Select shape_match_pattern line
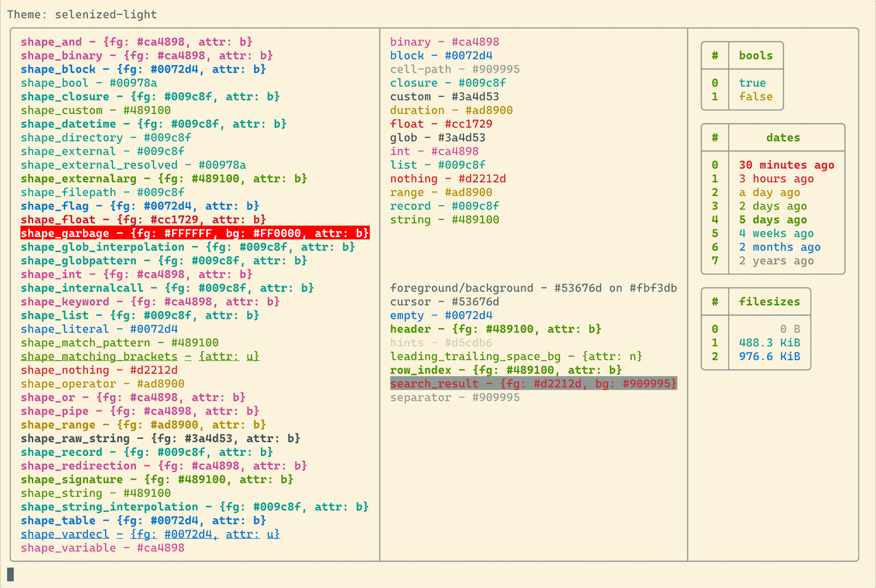This screenshot has width=876, height=588. coord(120,343)
